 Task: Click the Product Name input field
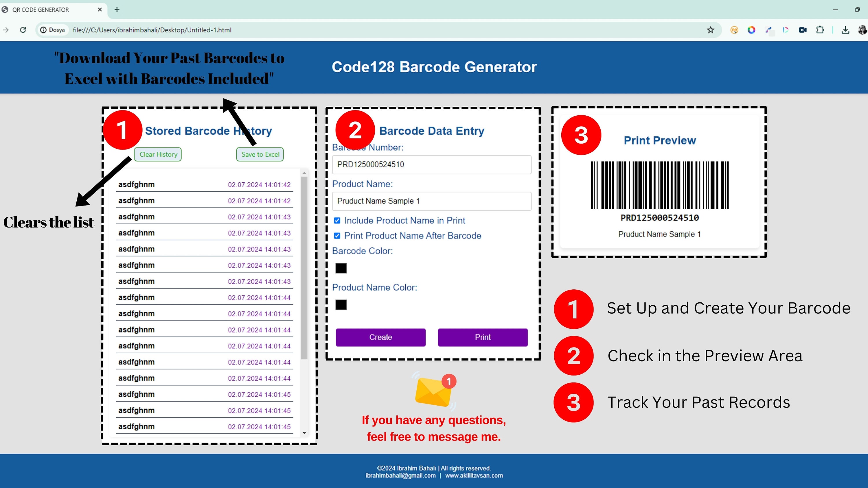(x=432, y=201)
